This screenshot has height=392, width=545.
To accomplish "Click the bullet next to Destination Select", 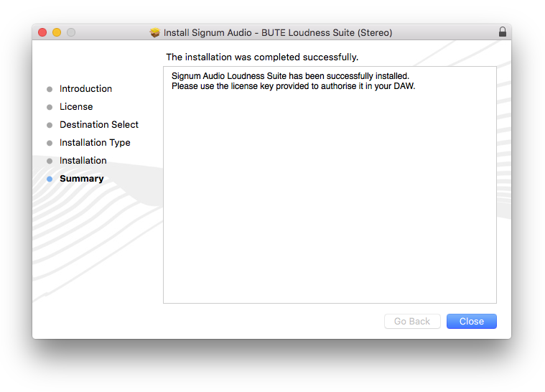I will [50, 125].
